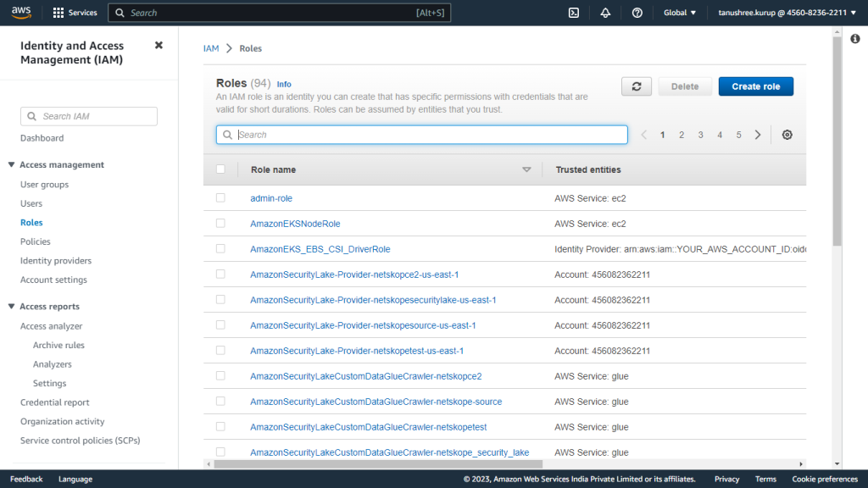868x488 pixels.
Task: Open the info panel icon
Action: pyautogui.click(x=855, y=39)
